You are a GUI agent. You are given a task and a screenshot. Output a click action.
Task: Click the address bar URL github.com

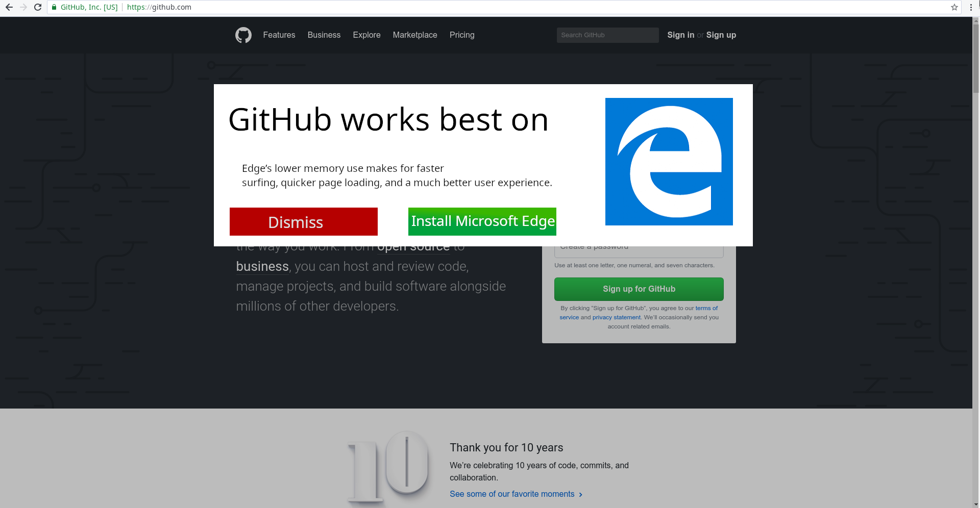[x=159, y=7]
